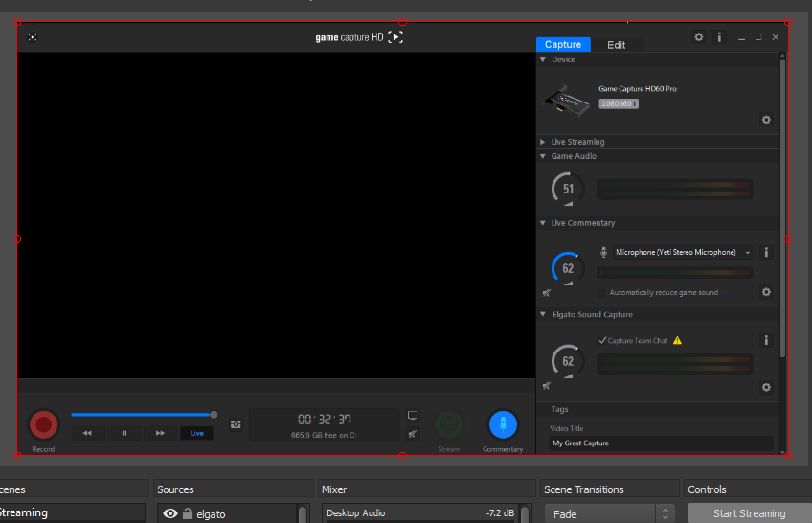Click the playback position slider handle
The height and width of the screenshot is (523, 812).
point(214,415)
